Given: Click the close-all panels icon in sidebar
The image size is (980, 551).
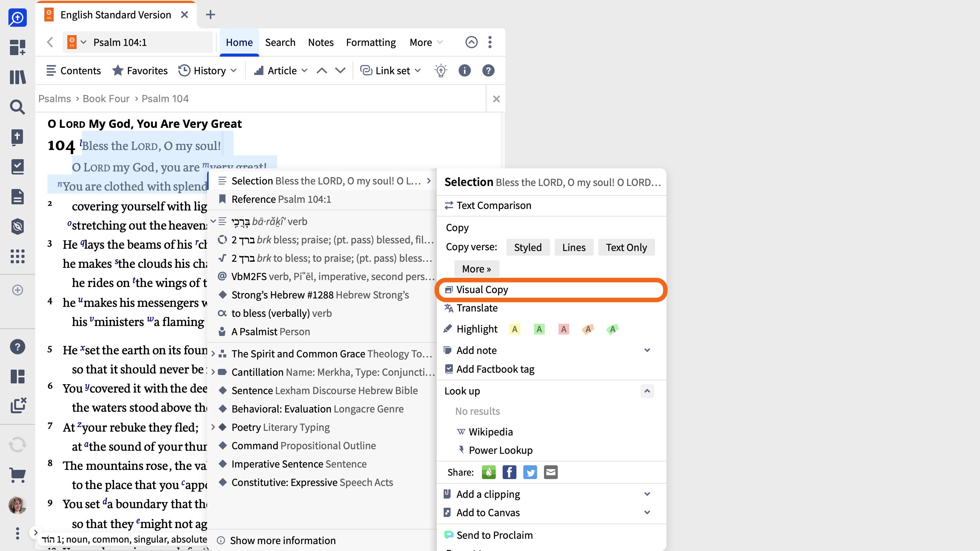Looking at the screenshot, I should (x=18, y=406).
